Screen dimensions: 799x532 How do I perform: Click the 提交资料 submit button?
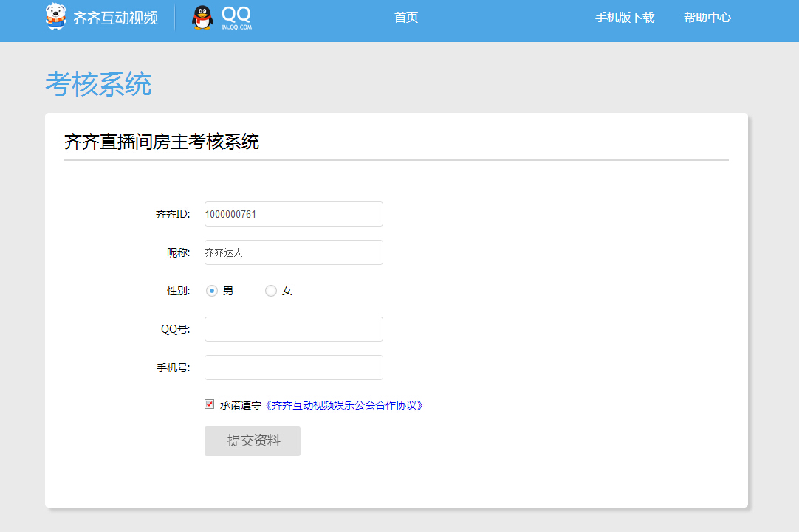click(253, 441)
